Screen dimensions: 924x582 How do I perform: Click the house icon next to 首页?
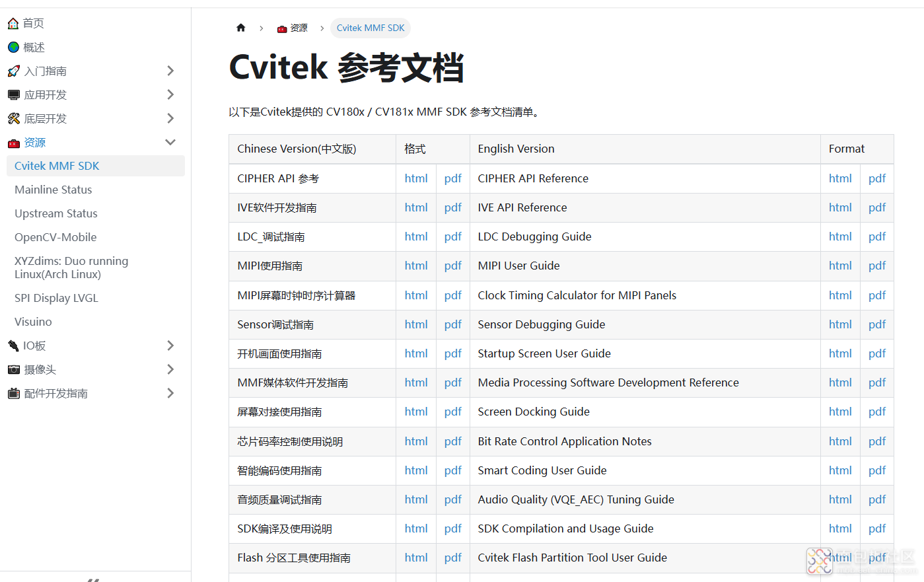pyautogui.click(x=13, y=23)
